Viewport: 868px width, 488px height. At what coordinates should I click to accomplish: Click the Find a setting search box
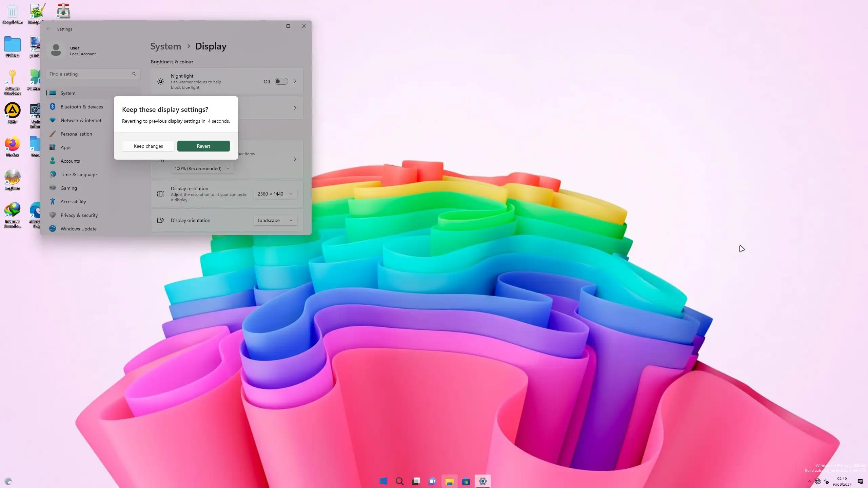click(89, 74)
